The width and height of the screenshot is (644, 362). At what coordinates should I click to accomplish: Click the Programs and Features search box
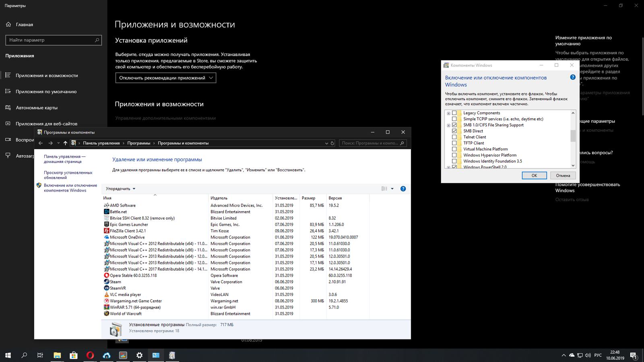(x=373, y=143)
